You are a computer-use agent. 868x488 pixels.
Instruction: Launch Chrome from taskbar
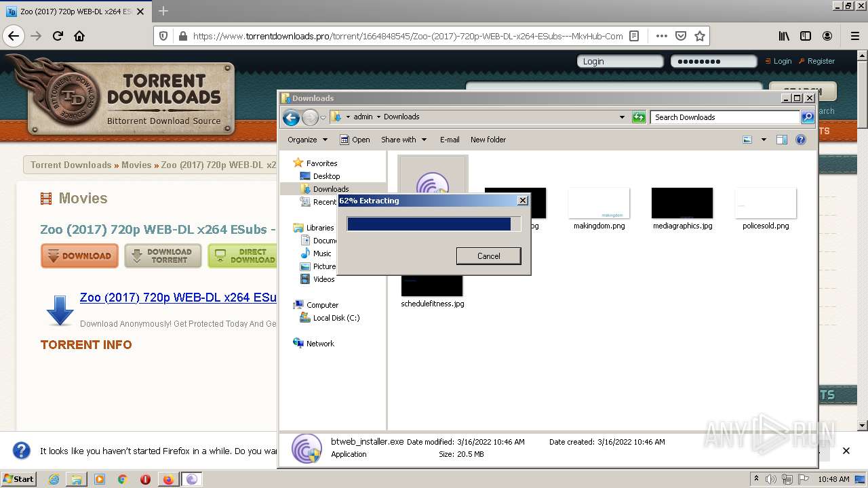click(122, 479)
